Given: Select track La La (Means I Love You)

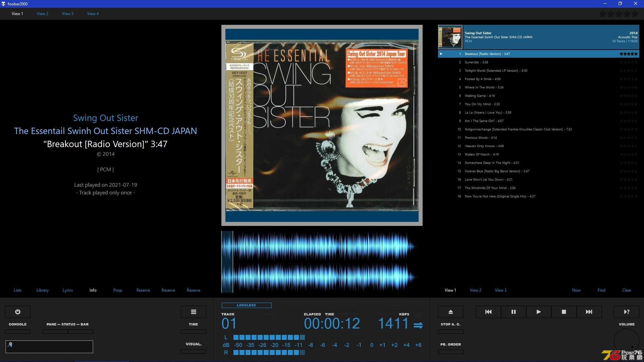Looking at the screenshot, I should coord(538,113).
